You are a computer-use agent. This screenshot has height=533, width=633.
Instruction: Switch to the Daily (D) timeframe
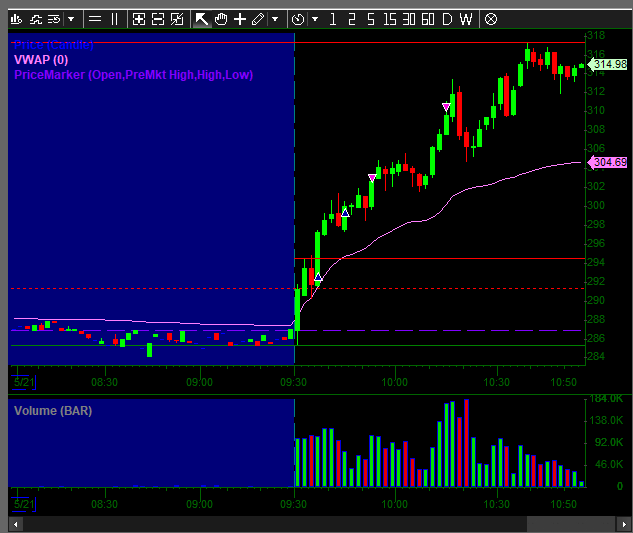pyautogui.click(x=447, y=19)
